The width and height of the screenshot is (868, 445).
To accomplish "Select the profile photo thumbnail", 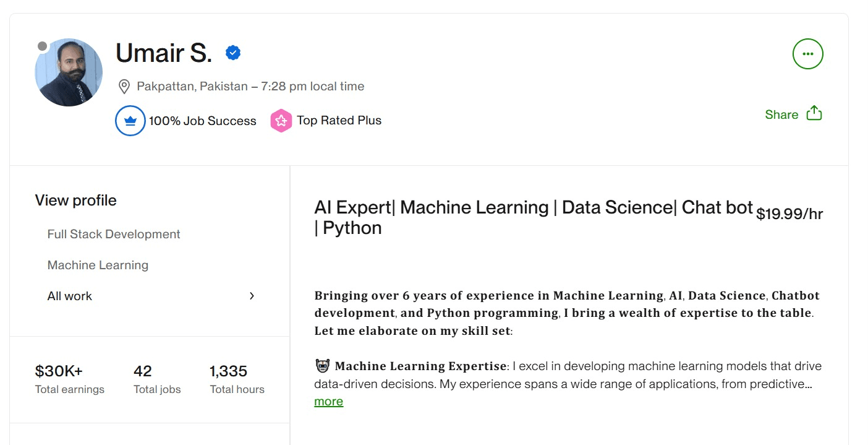I will [69, 72].
